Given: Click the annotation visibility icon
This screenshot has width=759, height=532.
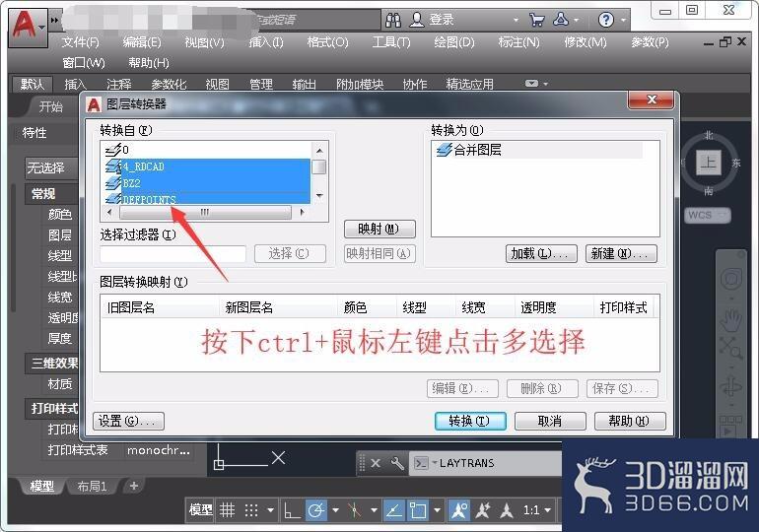Looking at the screenshot, I should coord(459,510).
